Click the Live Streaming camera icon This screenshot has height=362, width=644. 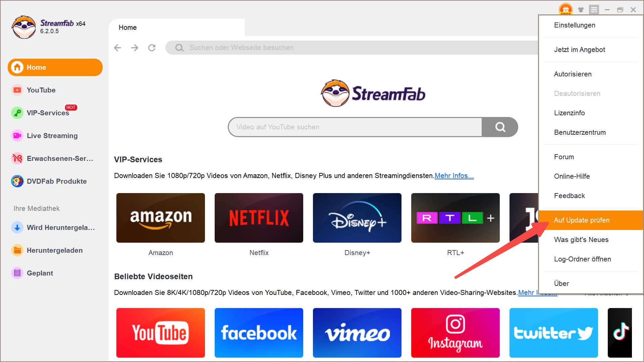[x=17, y=136]
